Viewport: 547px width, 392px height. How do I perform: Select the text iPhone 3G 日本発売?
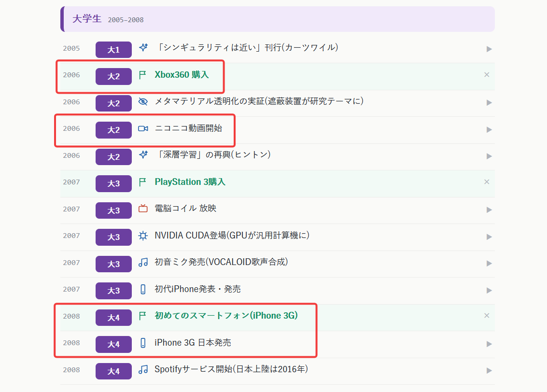coord(193,343)
